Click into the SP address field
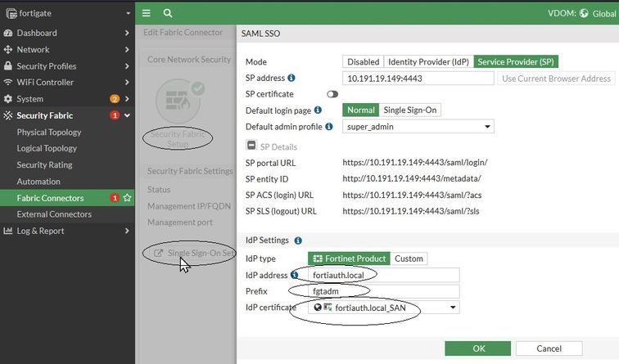The width and height of the screenshot is (619, 364). [x=418, y=79]
